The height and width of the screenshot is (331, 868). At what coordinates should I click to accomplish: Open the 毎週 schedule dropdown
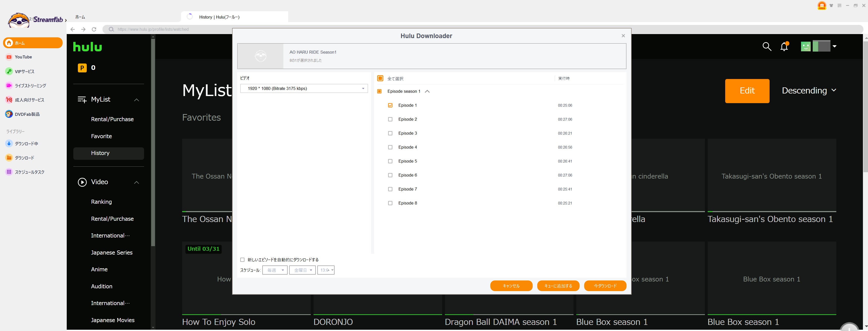(275, 270)
